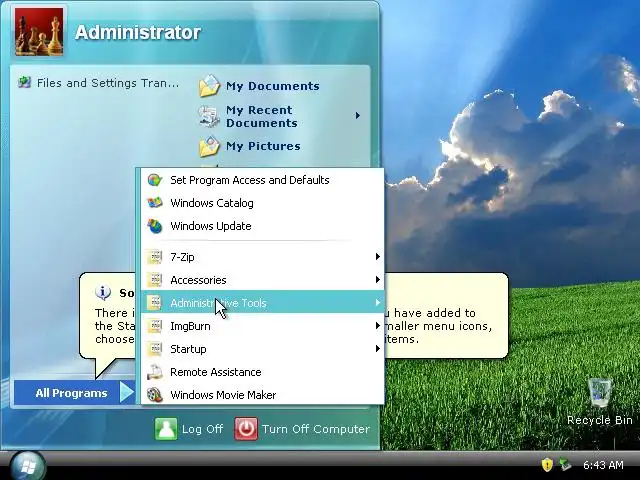The height and width of the screenshot is (480, 640).
Task: Click the Administrator chess user picture
Action: click(x=39, y=31)
